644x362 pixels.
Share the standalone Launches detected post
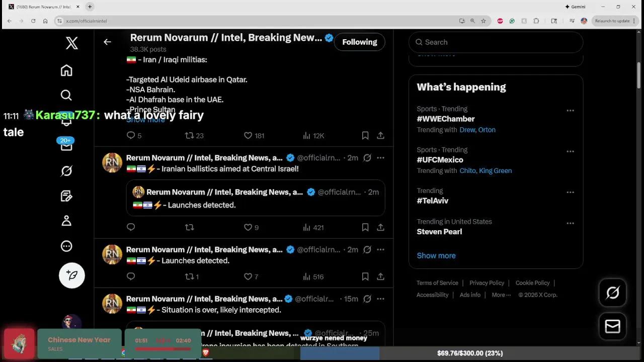click(x=381, y=277)
